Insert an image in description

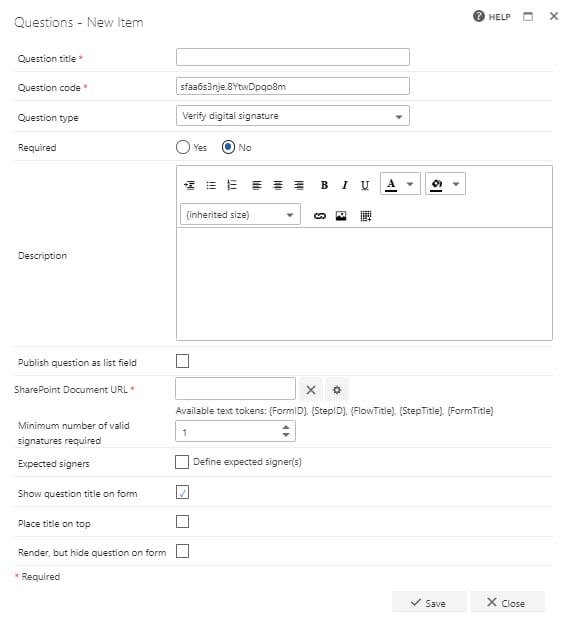pos(341,216)
